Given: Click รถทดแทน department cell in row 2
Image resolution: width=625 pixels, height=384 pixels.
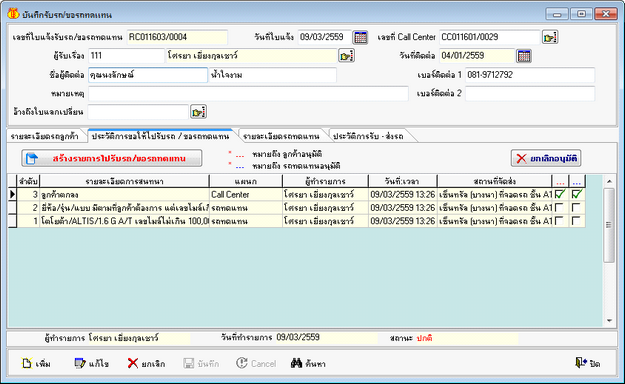Looking at the screenshot, I should [x=246, y=208].
